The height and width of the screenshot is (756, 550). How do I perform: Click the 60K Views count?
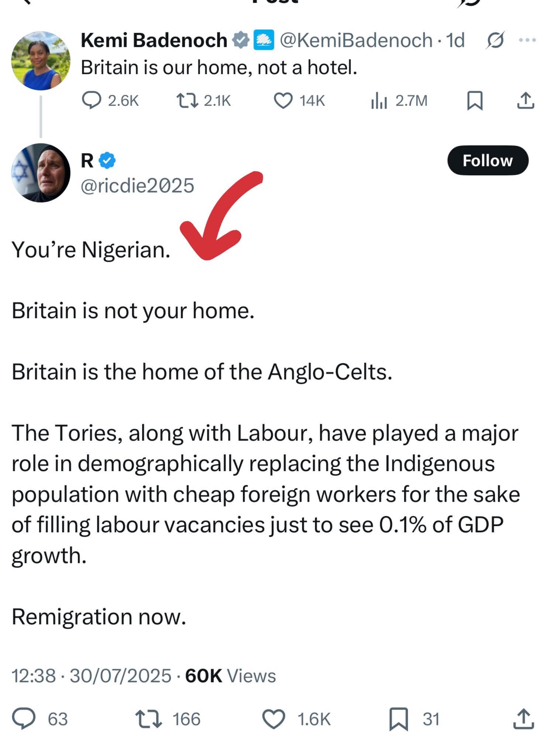click(x=230, y=676)
